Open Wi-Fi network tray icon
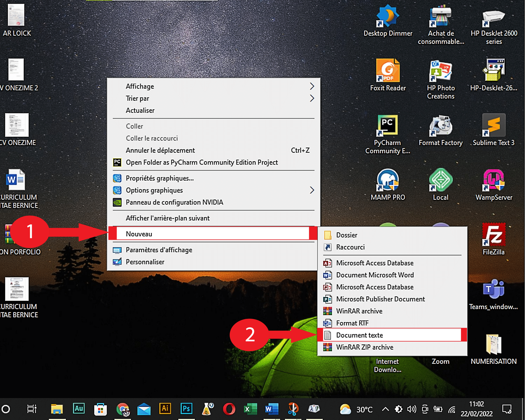 tap(451, 409)
